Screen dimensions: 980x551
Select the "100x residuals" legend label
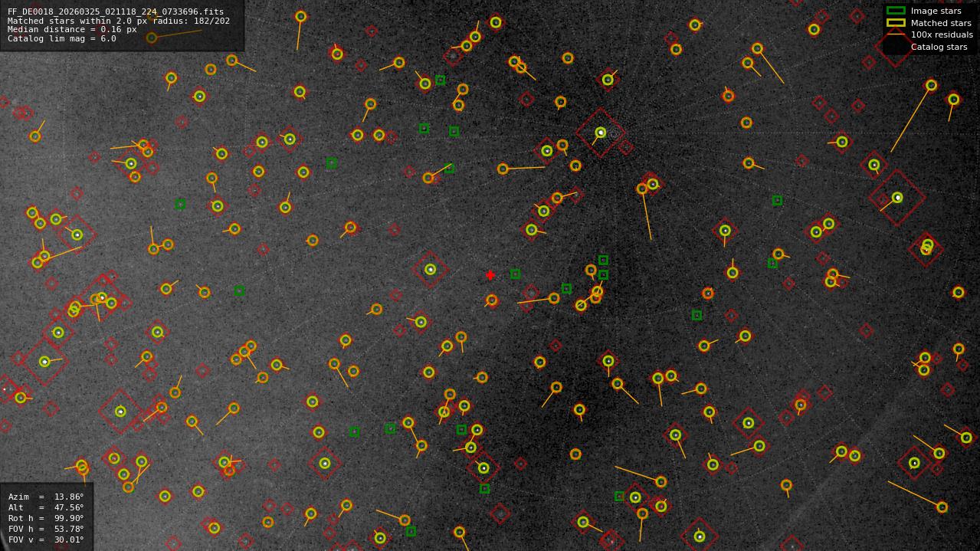(x=942, y=35)
